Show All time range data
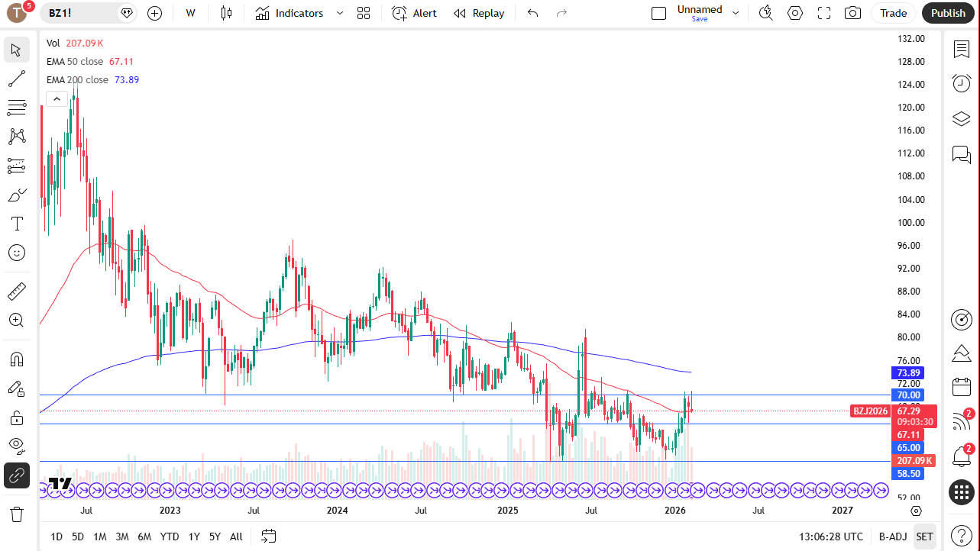The height and width of the screenshot is (551, 980). pyautogui.click(x=236, y=536)
